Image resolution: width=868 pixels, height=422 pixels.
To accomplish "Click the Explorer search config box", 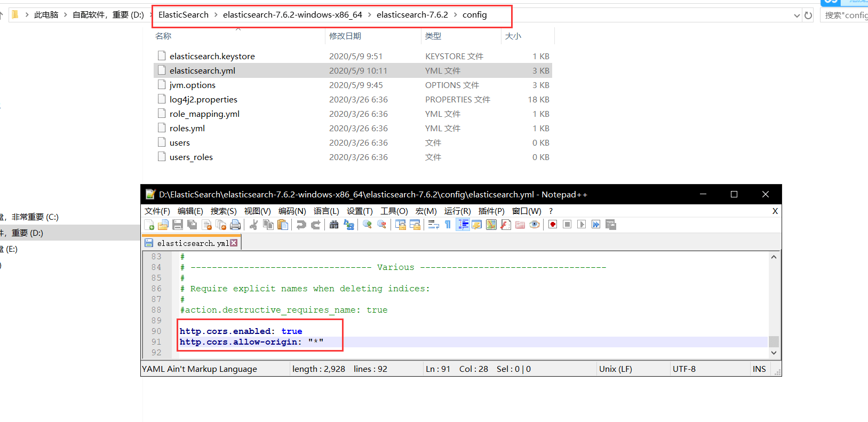I will [845, 15].
